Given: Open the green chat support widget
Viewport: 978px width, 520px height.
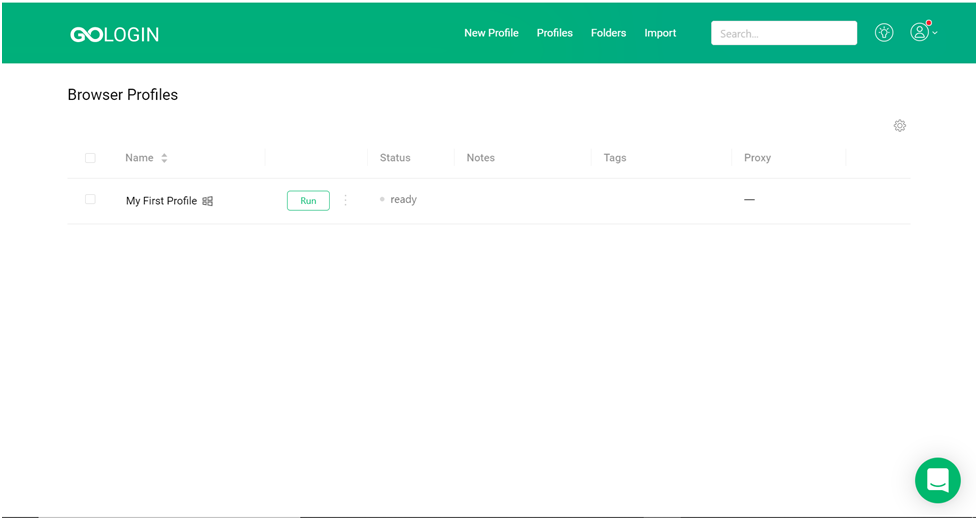Looking at the screenshot, I should tap(937, 480).
